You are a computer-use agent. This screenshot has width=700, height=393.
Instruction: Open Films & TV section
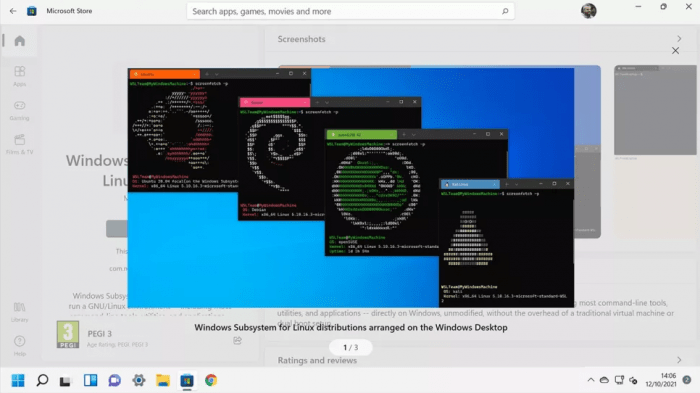tap(19, 144)
